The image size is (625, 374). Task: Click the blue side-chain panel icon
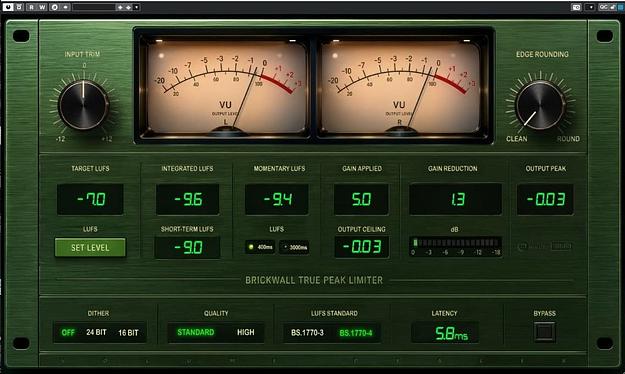pyautogui.click(x=621, y=7)
